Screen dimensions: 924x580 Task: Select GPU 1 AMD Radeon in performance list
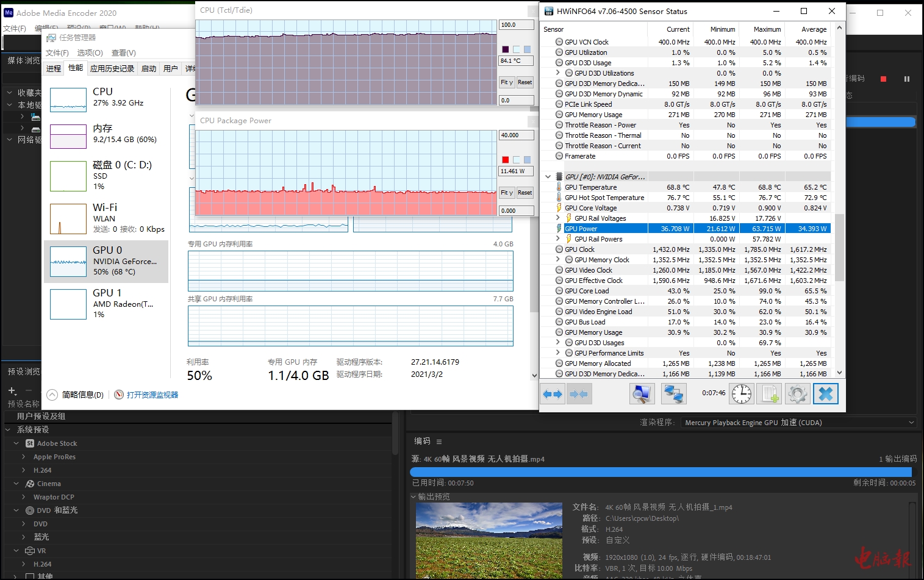106,304
